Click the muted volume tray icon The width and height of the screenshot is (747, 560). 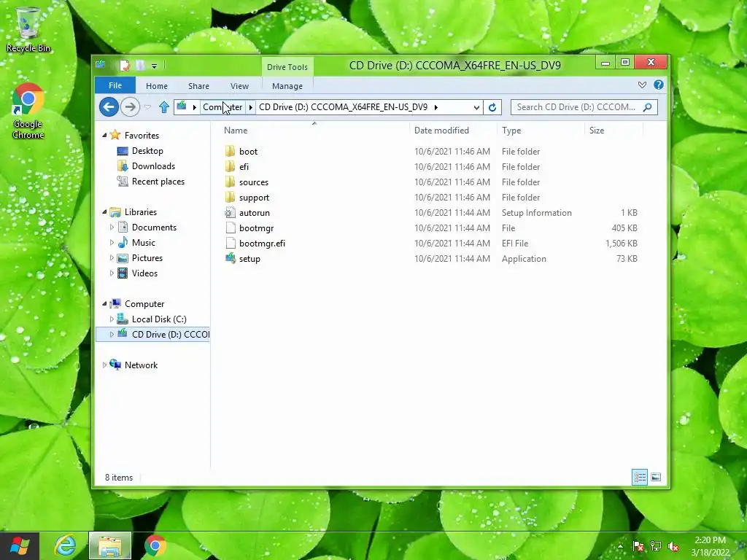[x=673, y=547]
